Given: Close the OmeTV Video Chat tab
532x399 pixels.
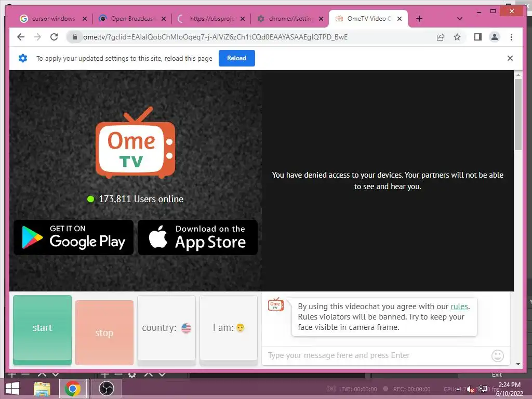Looking at the screenshot, I should pos(400,19).
